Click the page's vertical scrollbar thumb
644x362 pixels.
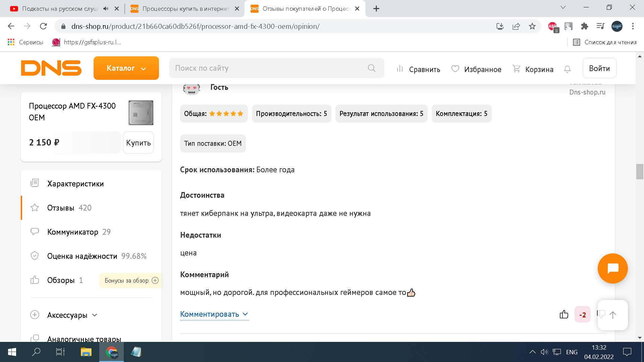click(x=639, y=172)
